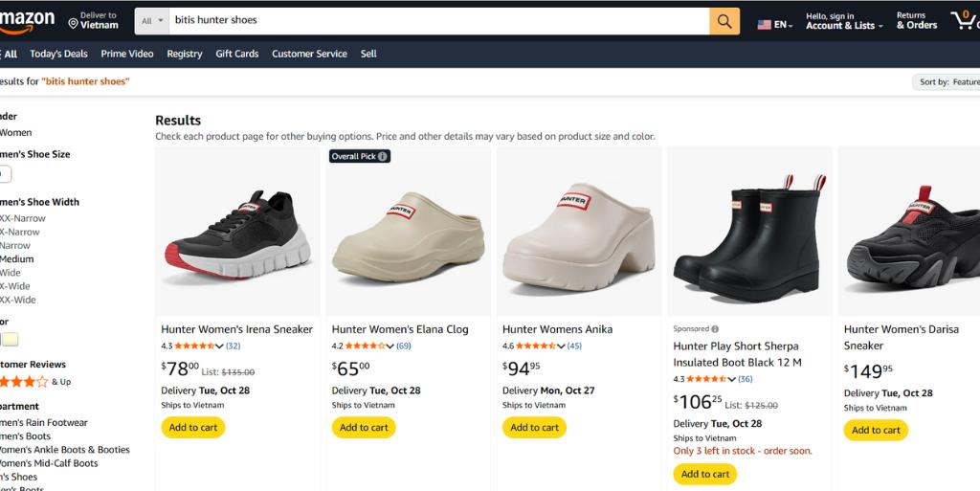
Task: Select the cream color swatch filter
Action: tap(11, 339)
